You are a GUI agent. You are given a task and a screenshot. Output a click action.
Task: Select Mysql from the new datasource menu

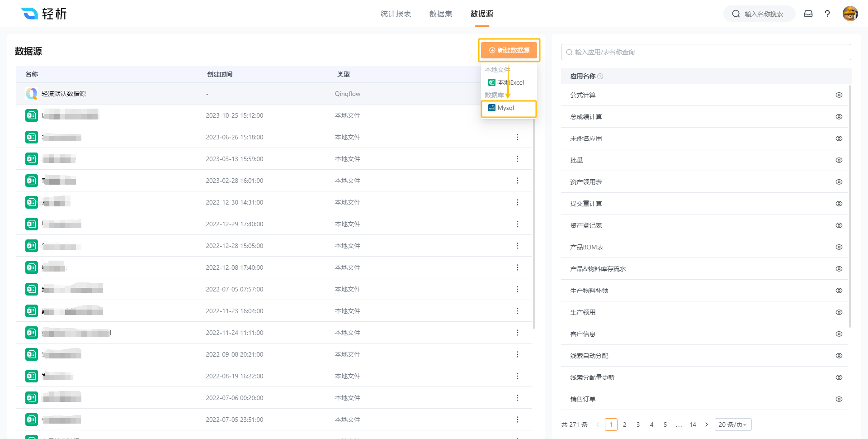[509, 108]
